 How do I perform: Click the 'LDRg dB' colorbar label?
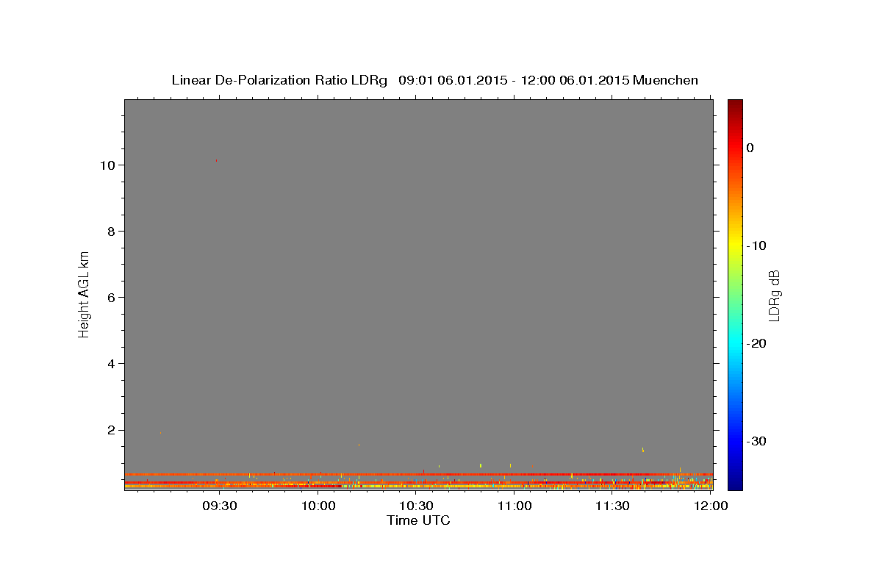click(773, 295)
